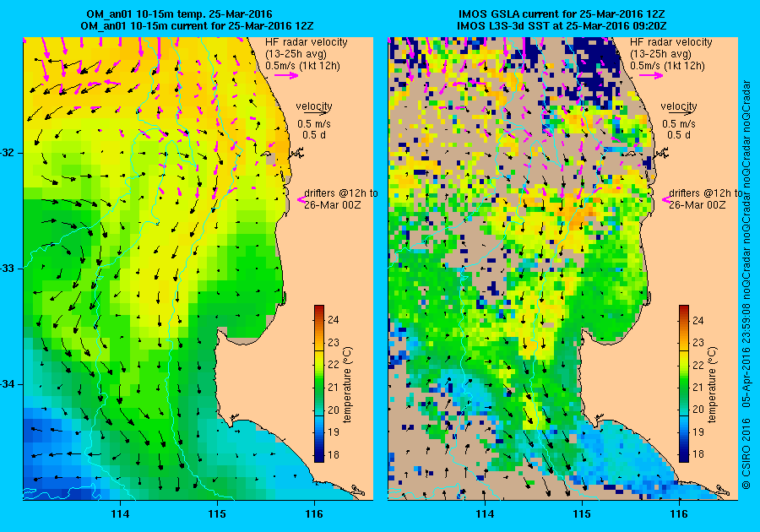Click the right map 'velocity' legend label
The image size is (760, 532).
point(679,106)
